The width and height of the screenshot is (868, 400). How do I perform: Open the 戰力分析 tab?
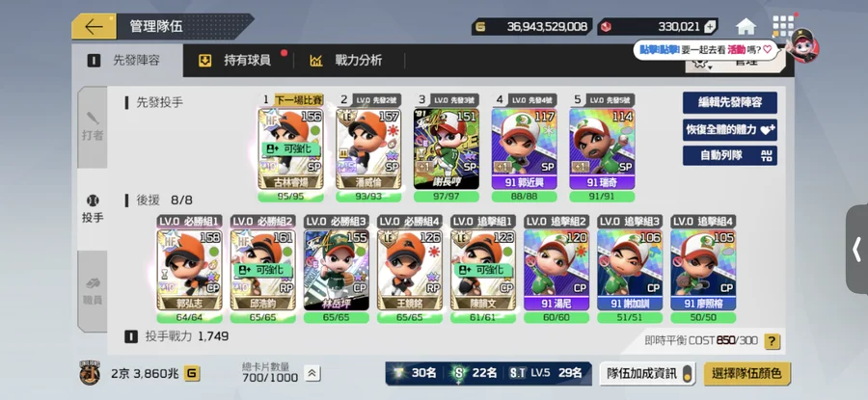click(x=347, y=61)
